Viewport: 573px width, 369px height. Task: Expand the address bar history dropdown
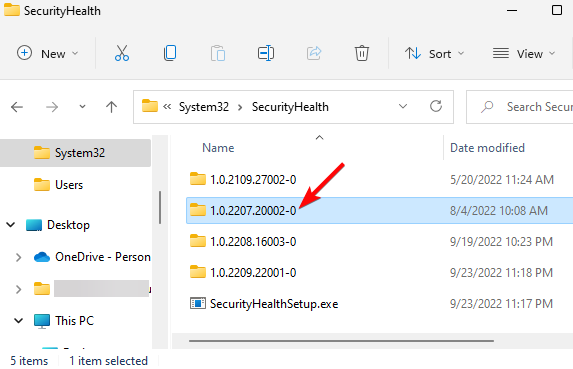(403, 106)
